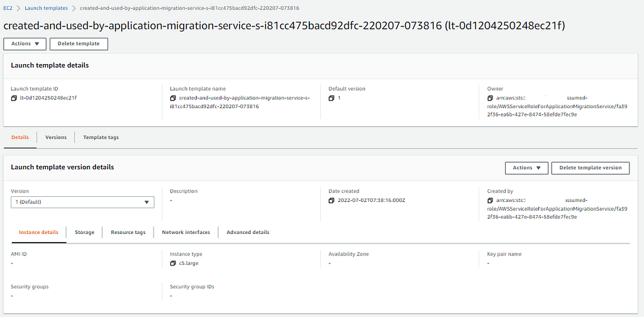
Task: Switch to the Versions tab
Action: click(x=56, y=138)
